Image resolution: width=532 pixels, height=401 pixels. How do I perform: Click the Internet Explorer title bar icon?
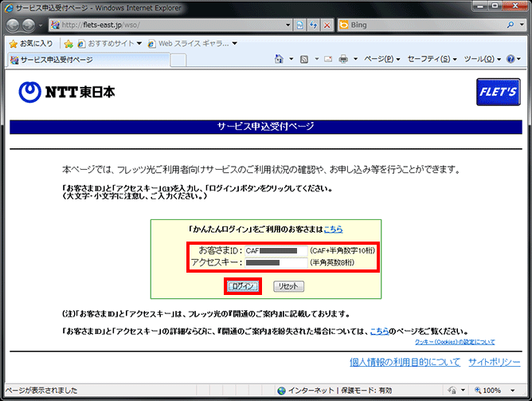(9, 8)
